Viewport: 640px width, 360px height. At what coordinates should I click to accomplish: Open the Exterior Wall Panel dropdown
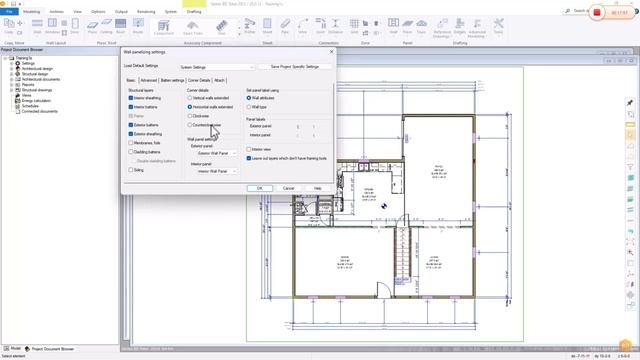click(216, 153)
